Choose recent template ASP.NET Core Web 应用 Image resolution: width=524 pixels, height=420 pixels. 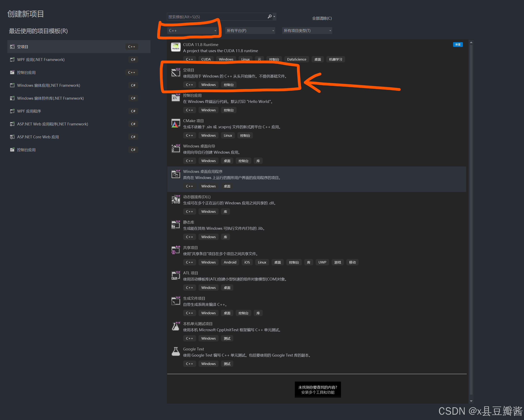coord(38,137)
